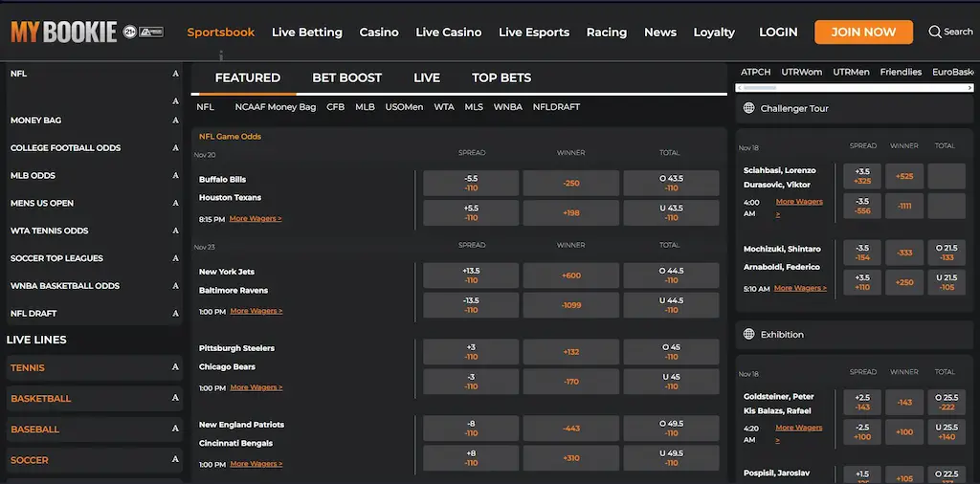The image size is (980, 484).
Task: Select the WTA sub-tab
Action: point(444,107)
